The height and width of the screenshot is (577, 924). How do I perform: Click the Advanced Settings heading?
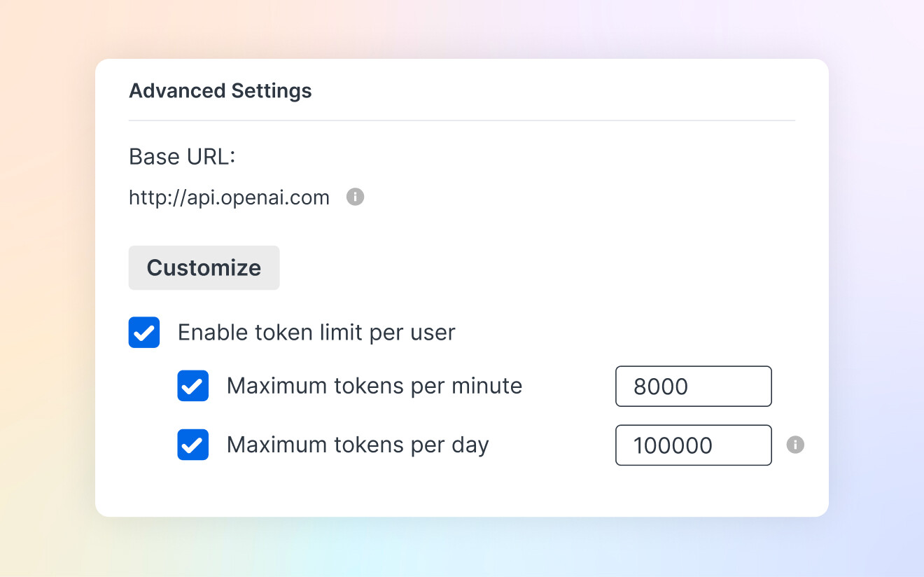click(x=220, y=91)
